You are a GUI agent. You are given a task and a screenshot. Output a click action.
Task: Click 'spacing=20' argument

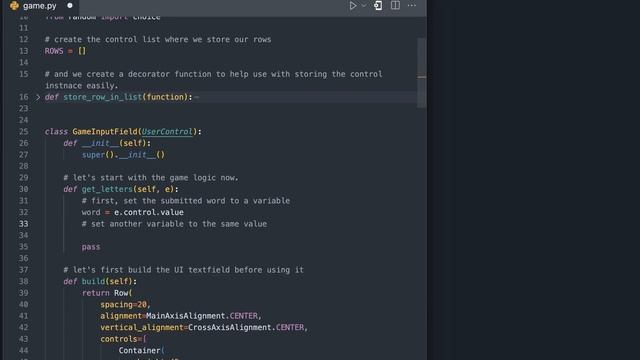tap(124, 304)
